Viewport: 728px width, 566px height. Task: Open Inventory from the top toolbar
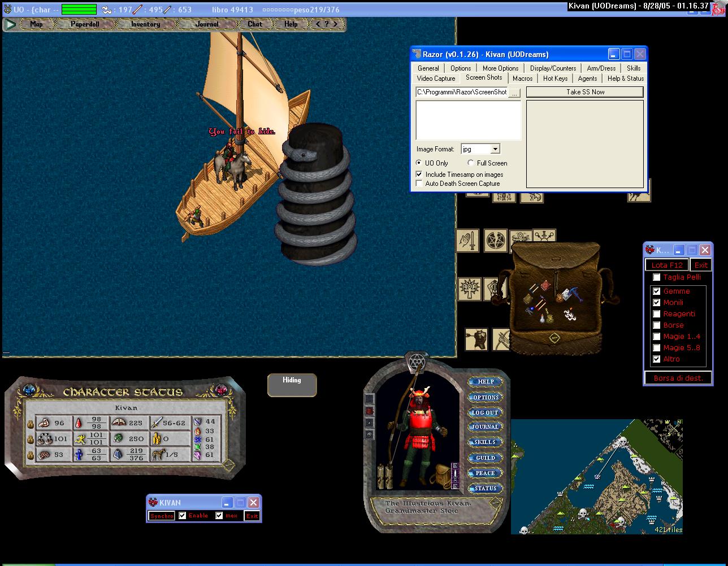click(145, 24)
